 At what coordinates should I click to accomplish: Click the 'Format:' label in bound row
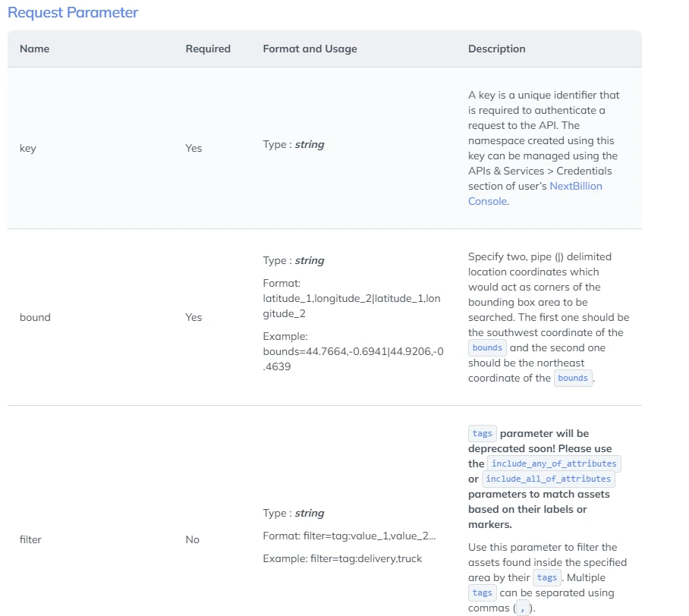pos(282,284)
